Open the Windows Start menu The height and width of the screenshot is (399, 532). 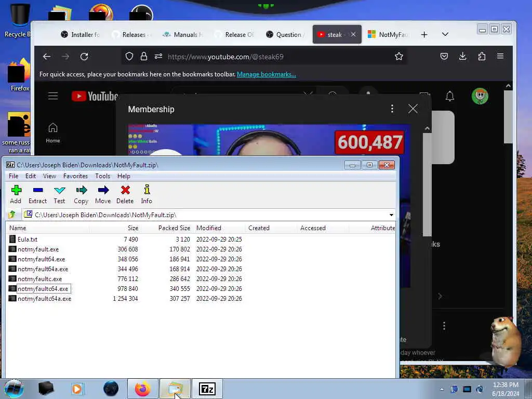[14, 389]
